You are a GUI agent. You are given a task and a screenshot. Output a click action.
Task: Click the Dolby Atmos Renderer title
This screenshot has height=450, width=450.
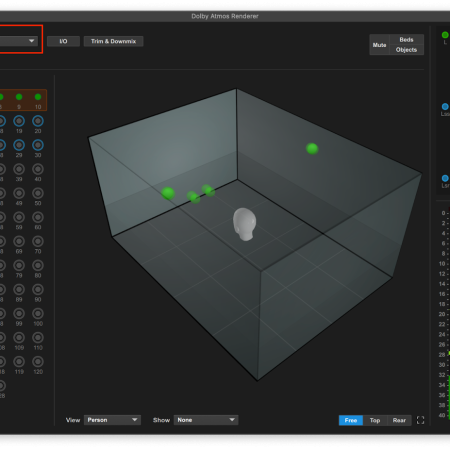pyautogui.click(x=225, y=16)
